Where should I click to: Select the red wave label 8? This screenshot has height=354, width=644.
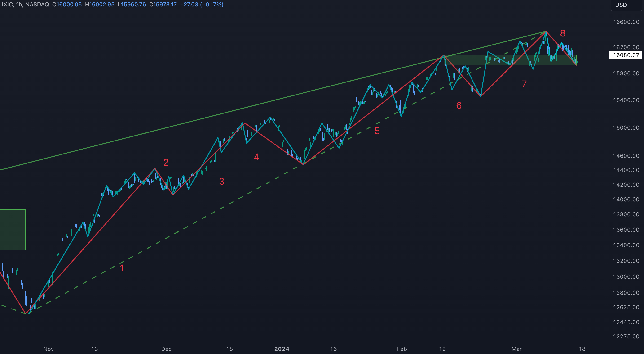point(563,33)
